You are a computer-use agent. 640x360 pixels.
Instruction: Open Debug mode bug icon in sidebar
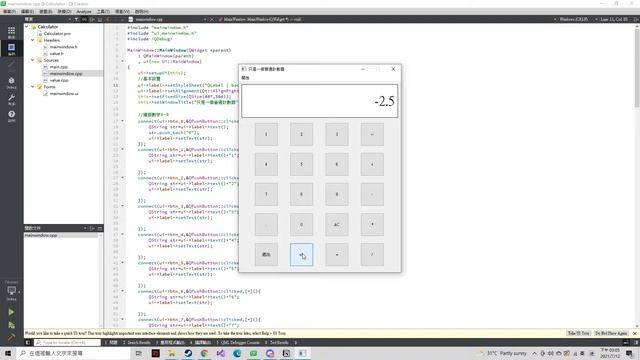point(11,82)
